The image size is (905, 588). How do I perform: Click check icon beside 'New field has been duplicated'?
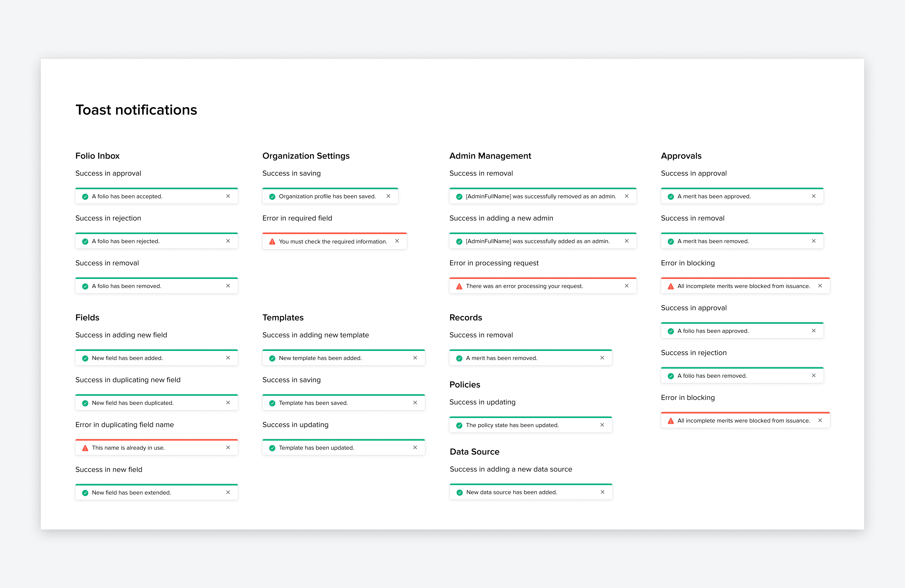(85, 403)
